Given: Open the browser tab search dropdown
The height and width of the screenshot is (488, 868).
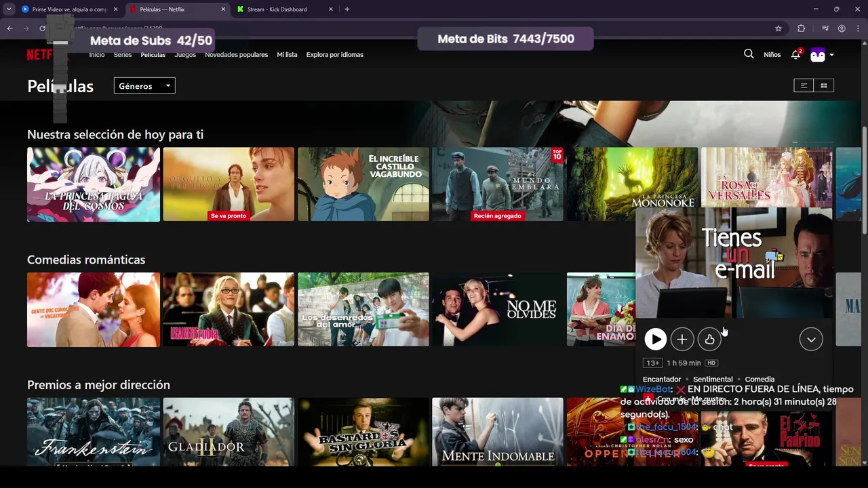Looking at the screenshot, I should tap(9, 9).
